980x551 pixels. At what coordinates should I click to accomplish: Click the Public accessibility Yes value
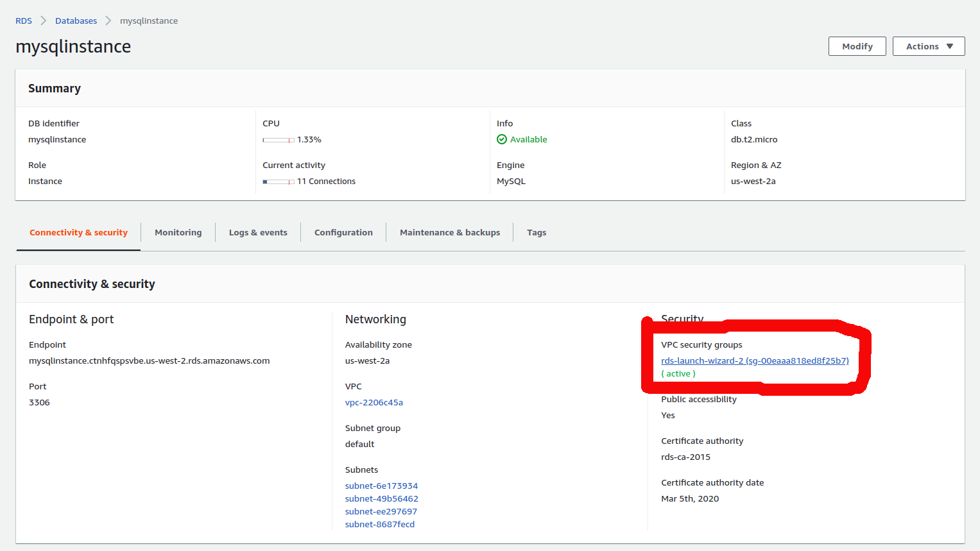pyautogui.click(x=668, y=415)
